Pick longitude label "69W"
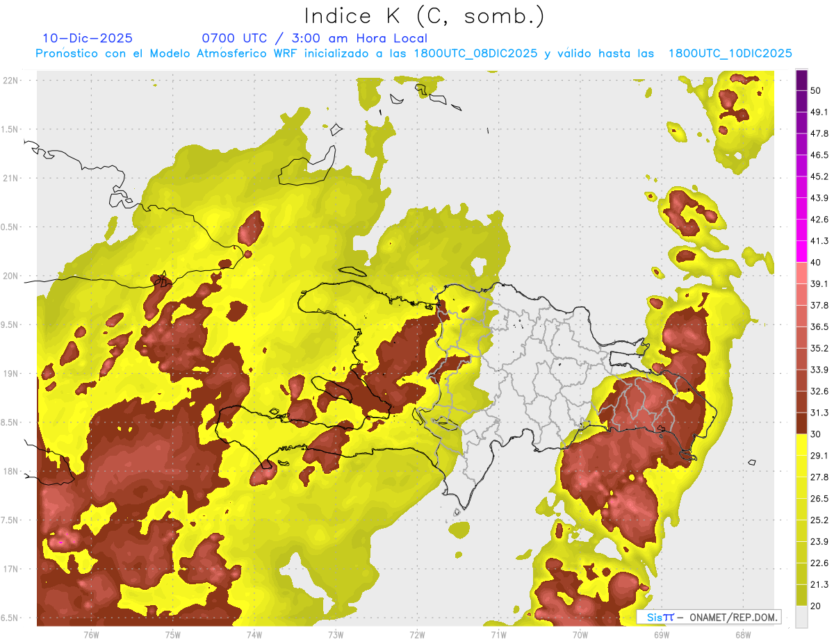834x644 pixels. tap(662, 635)
